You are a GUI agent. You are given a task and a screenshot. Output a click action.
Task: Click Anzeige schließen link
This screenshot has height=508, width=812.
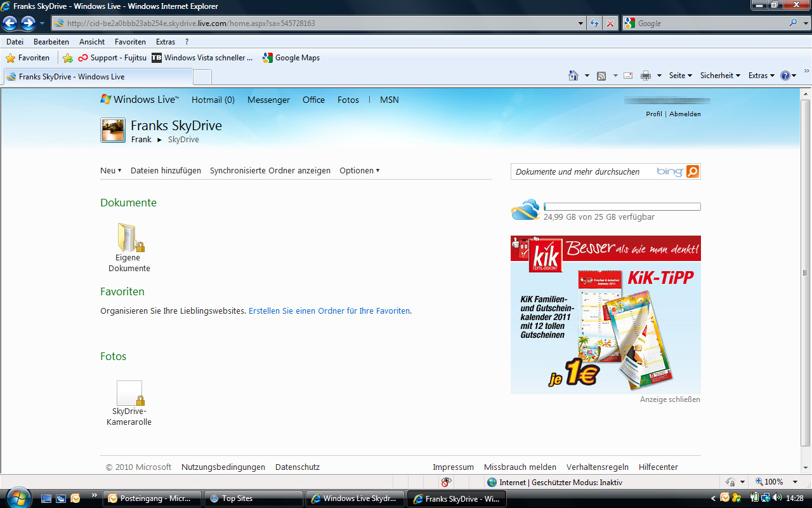(670, 399)
